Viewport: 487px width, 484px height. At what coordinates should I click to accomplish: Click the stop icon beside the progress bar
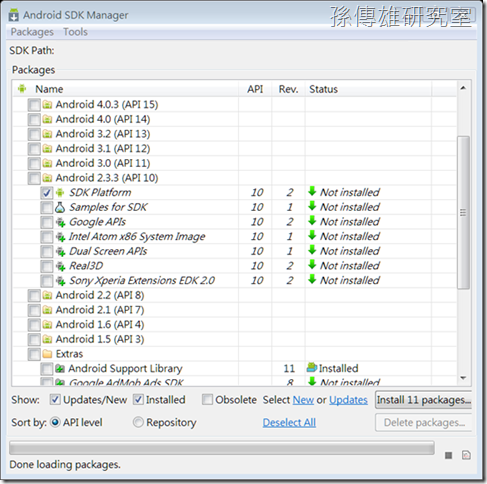tap(449, 455)
